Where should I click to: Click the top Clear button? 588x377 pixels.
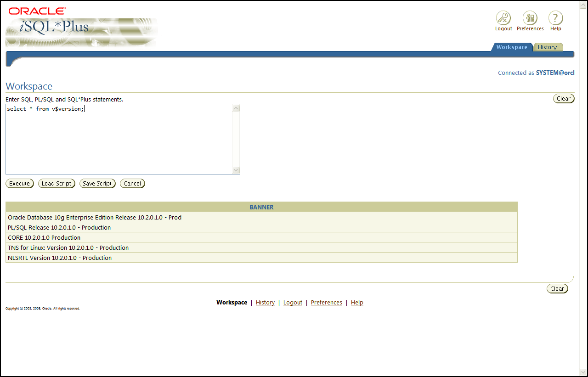pos(564,99)
